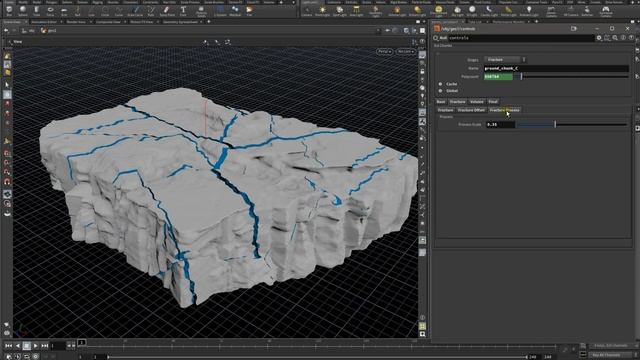
Task: Go to the obj network level
Action: click(29, 31)
